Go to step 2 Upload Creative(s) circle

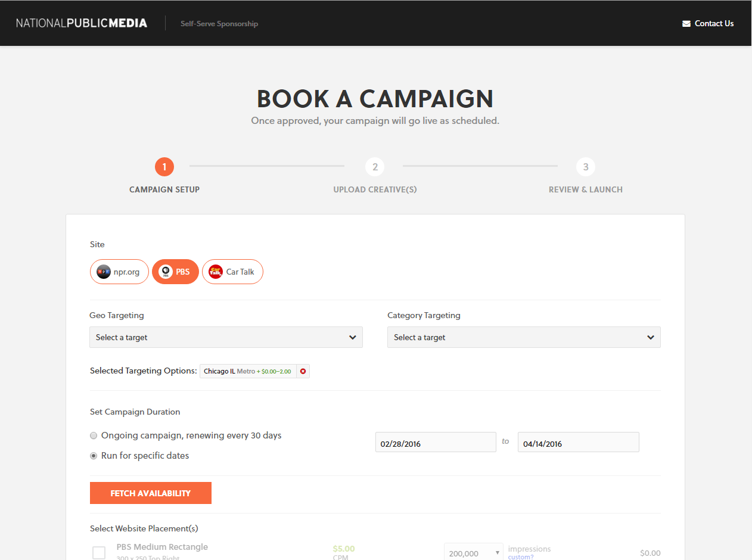(x=375, y=167)
